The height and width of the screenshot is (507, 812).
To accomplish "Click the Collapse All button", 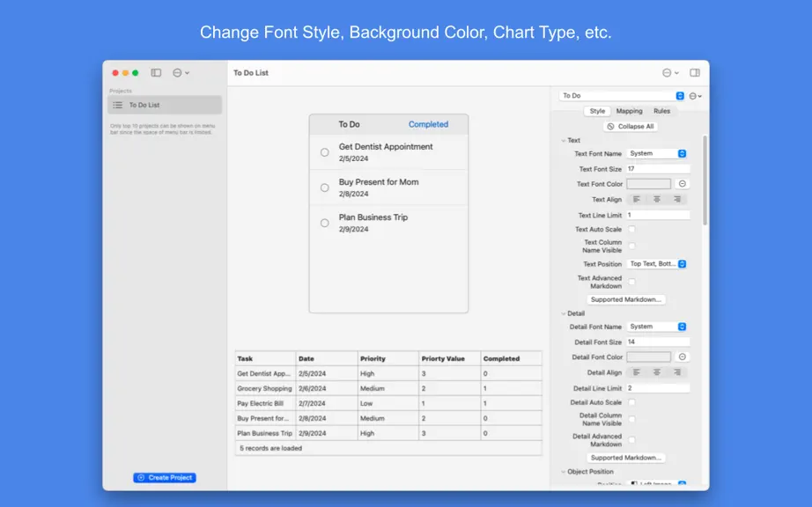I will (x=631, y=126).
